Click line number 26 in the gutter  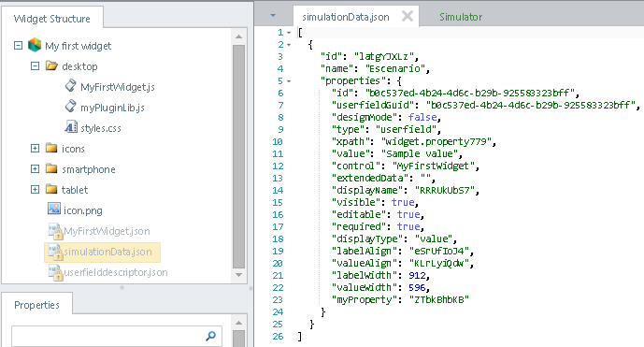coord(278,336)
